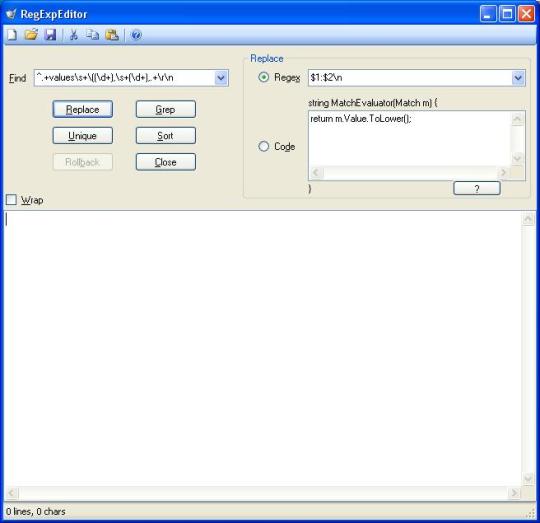Click the Unique button

(x=83, y=136)
